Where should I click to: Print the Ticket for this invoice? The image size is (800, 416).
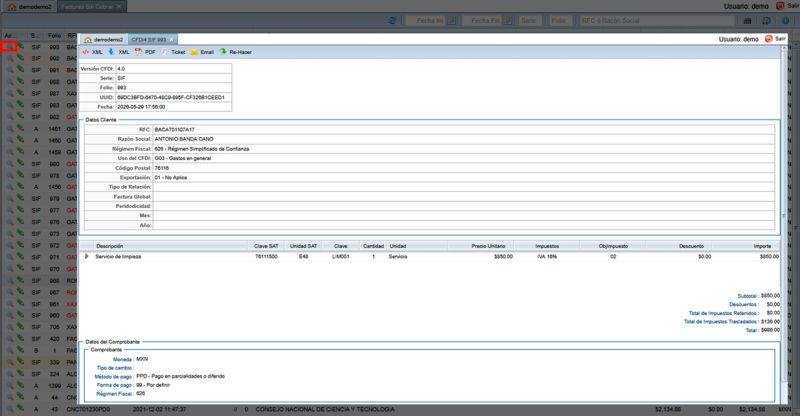[x=173, y=52]
